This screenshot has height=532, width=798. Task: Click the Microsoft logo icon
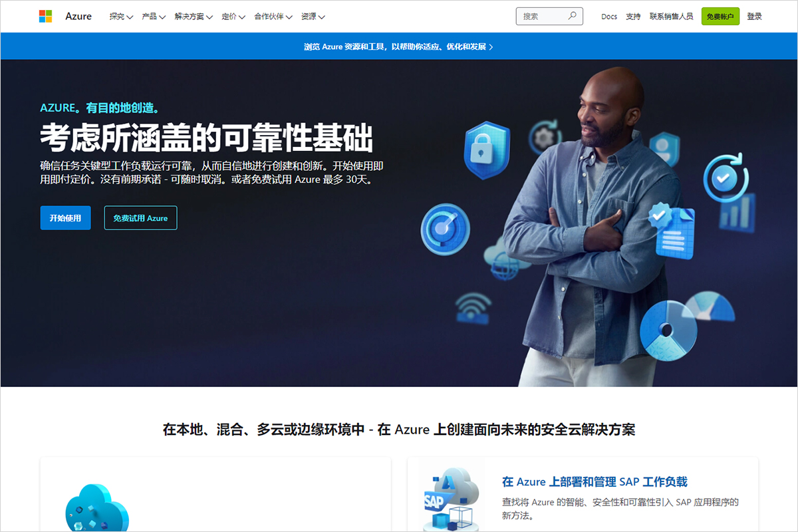point(45,16)
